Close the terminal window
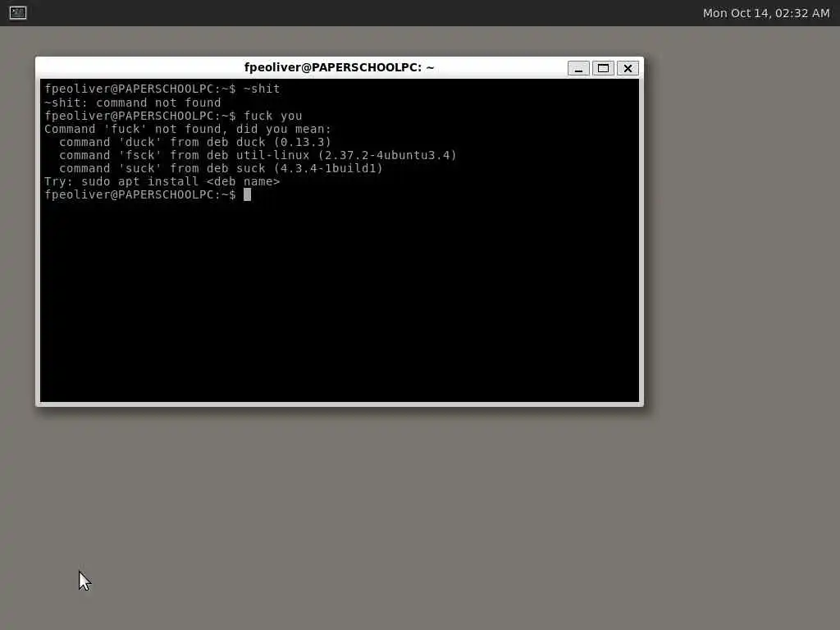This screenshot has height=630, width=840. [x=628, y=68]
